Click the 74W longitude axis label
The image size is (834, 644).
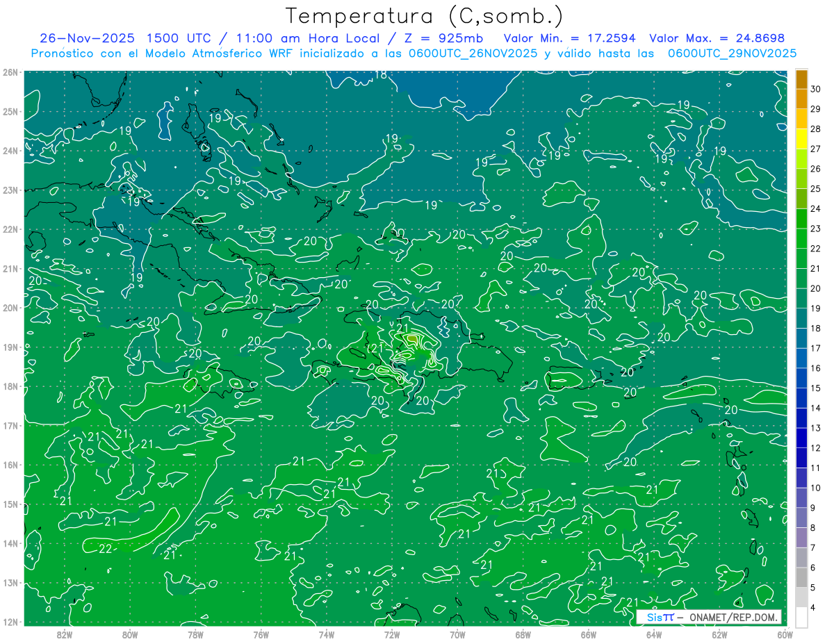[x=327, y=635]
